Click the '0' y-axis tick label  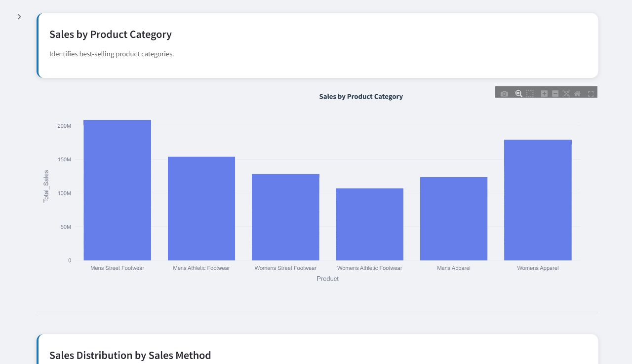pos(70,260)
